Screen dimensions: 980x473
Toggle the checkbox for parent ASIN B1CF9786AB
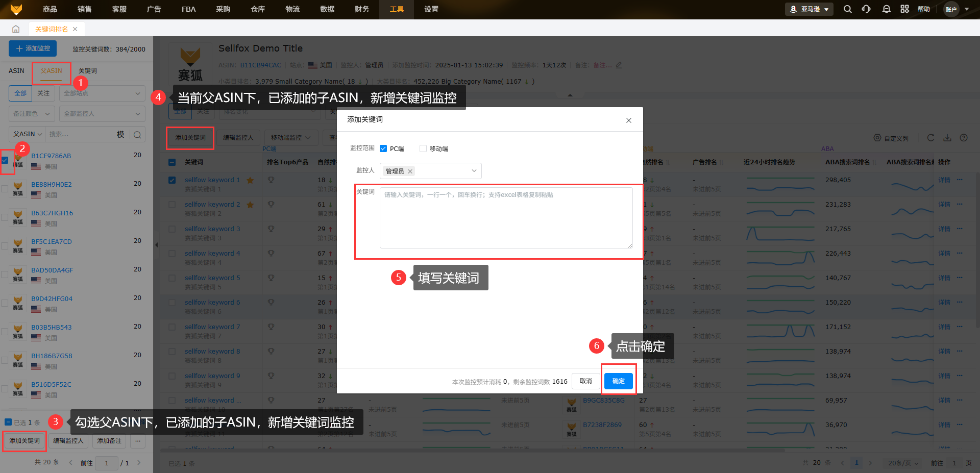click(5, 160)
